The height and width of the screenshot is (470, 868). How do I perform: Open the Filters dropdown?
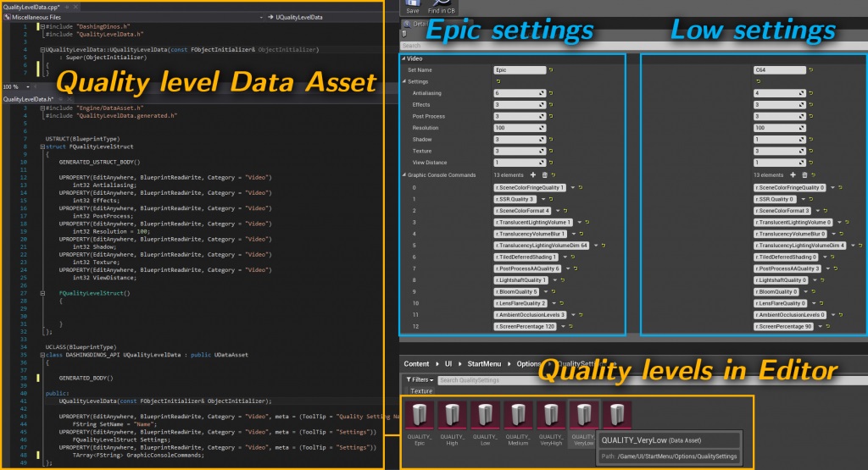click(x=420, y=380)
